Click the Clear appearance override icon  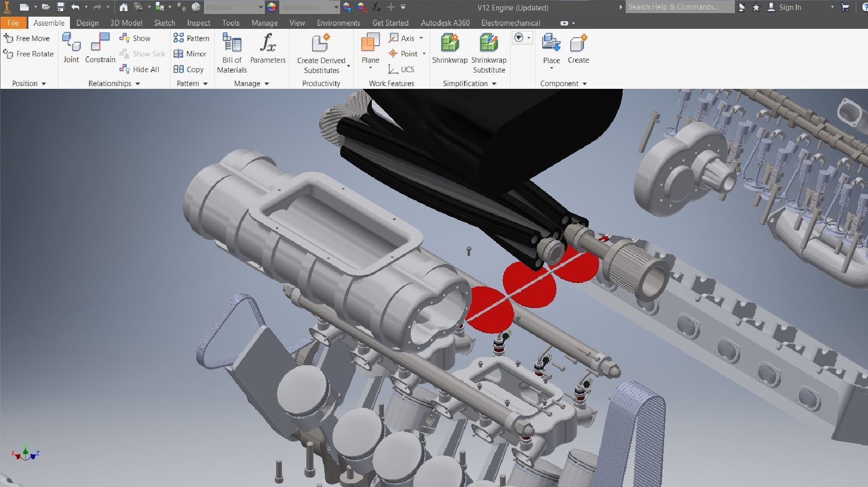[361, 7]
